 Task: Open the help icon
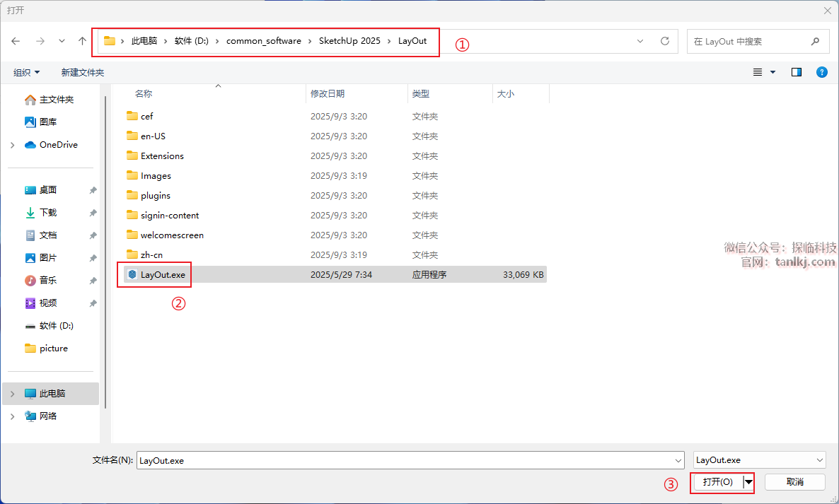pyautogui.click(x=822, y=72)
